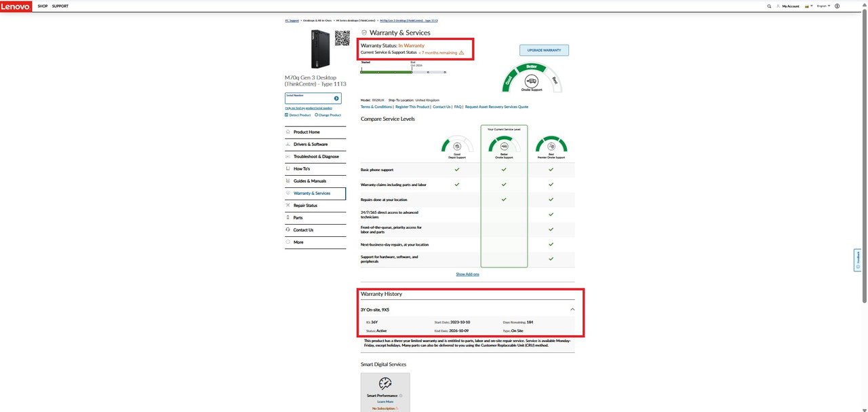
Task: Open Troubleshoot & Diagnose in sidebar
Action: click(315, 157)
